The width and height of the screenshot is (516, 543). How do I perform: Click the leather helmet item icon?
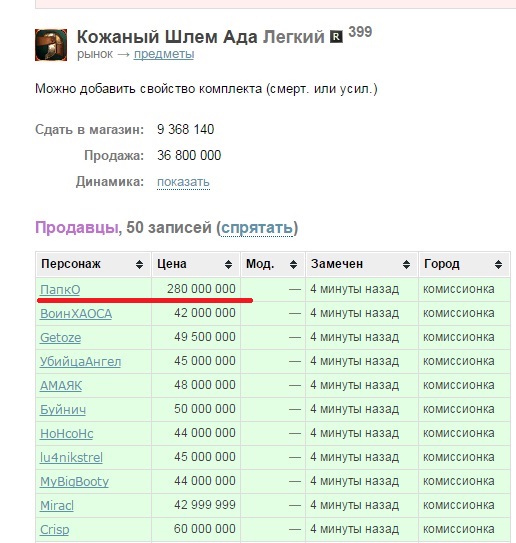pyautogui.click(x=51, y=45)
